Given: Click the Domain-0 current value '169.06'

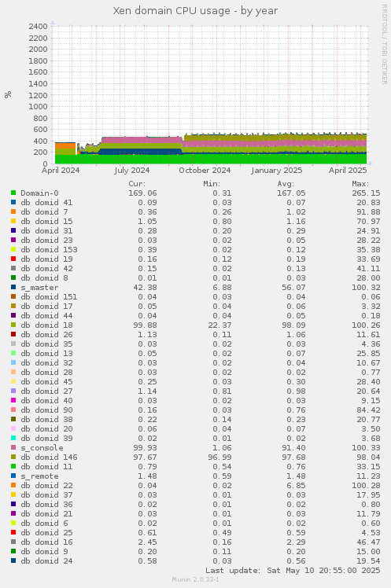Looking at the screenshot, I should (142, 193).
